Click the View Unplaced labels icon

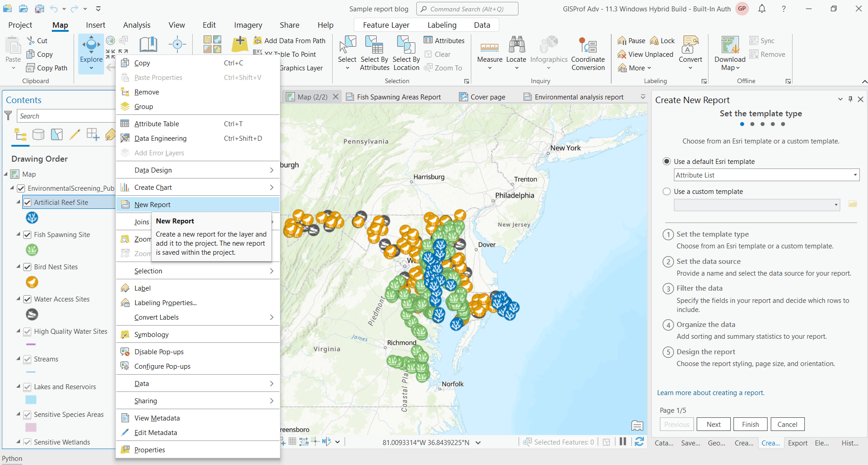[x=622, y=54]
